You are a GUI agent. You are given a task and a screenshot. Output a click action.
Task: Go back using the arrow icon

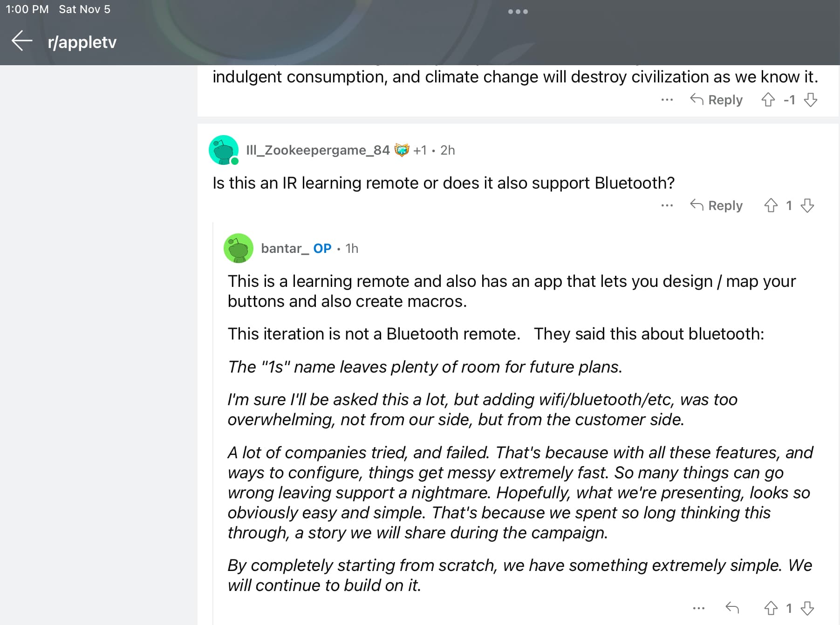(22, 41)
